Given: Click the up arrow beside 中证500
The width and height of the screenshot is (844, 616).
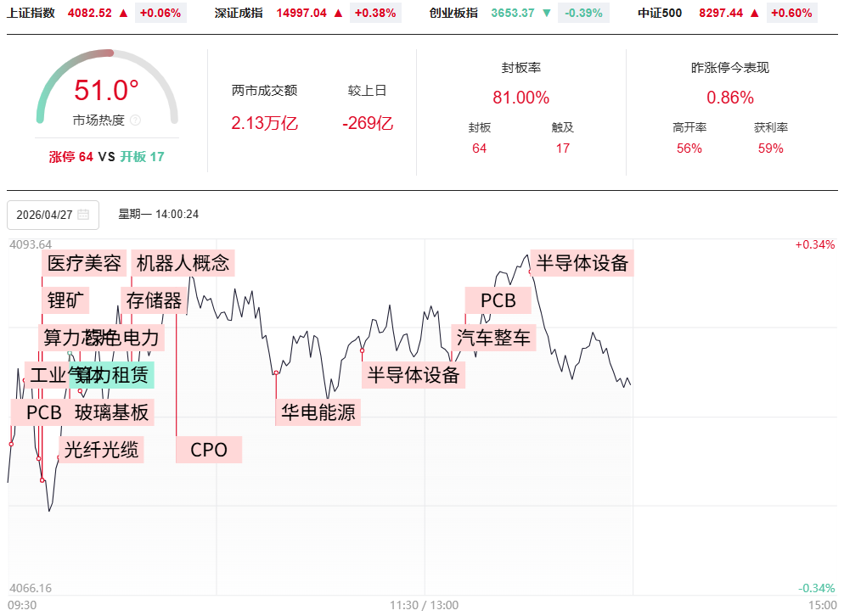Looking at the screenshot, I should click(x=754, y=13).
